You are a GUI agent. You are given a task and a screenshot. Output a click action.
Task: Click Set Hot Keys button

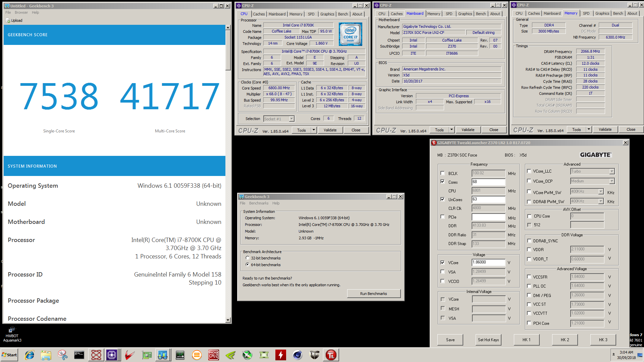point(488,340)
